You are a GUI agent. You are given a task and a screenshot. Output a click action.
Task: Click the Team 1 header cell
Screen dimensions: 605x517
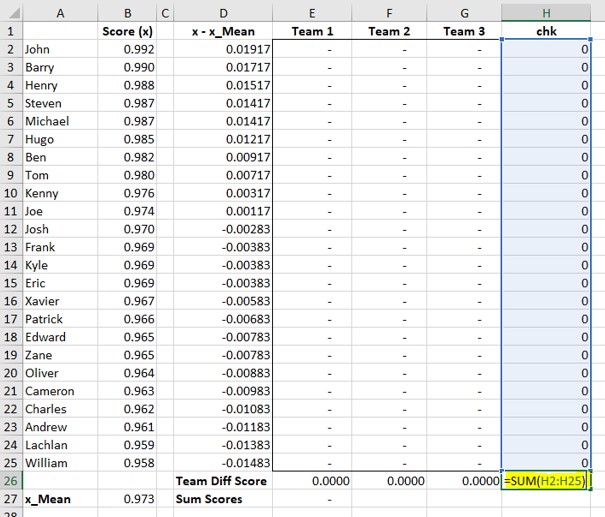pyautogui.click(x=312, y=31)
